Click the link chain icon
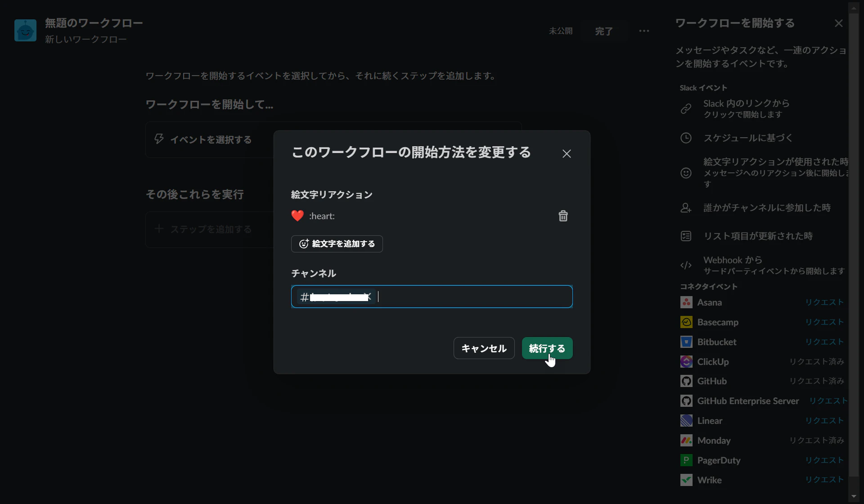Screen dimensions: 864x504 pyautogui.click(x=686, y=108)
